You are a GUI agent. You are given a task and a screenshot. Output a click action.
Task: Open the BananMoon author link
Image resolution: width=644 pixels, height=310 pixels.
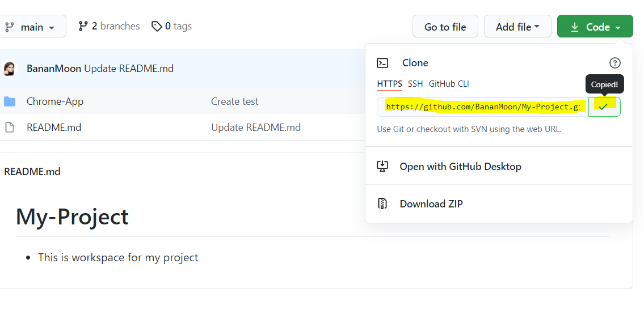(54, 69)
